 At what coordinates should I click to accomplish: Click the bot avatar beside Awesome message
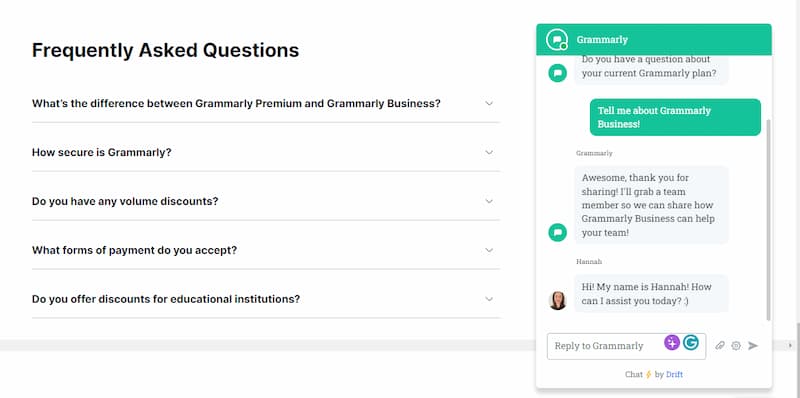coord(558,232)
